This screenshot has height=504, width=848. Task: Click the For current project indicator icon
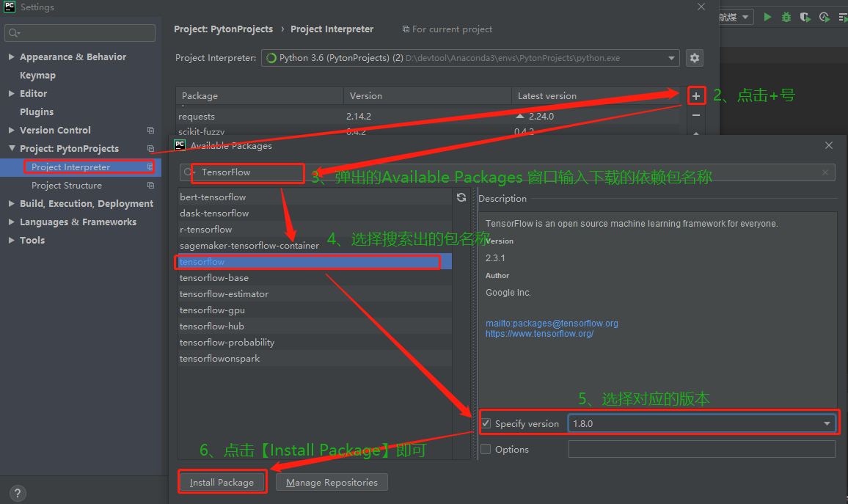point(406,29)
